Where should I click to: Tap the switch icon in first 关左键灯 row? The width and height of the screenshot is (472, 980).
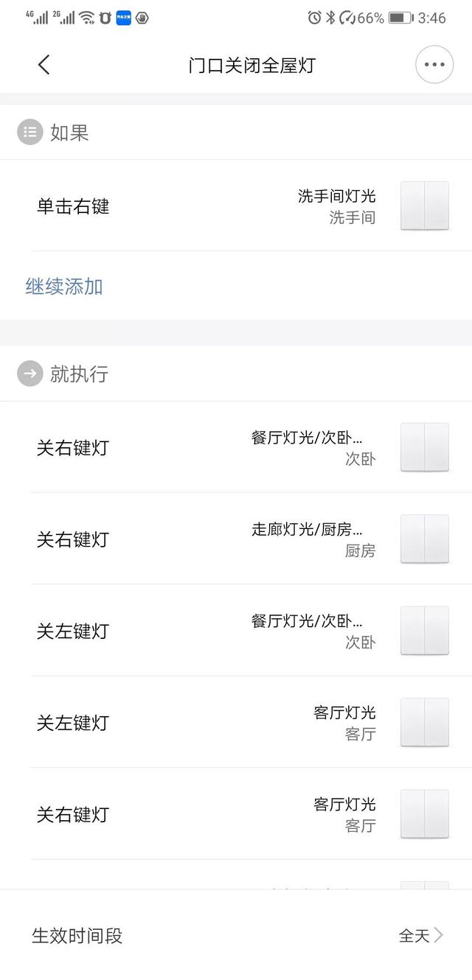[x=425, y=631]
